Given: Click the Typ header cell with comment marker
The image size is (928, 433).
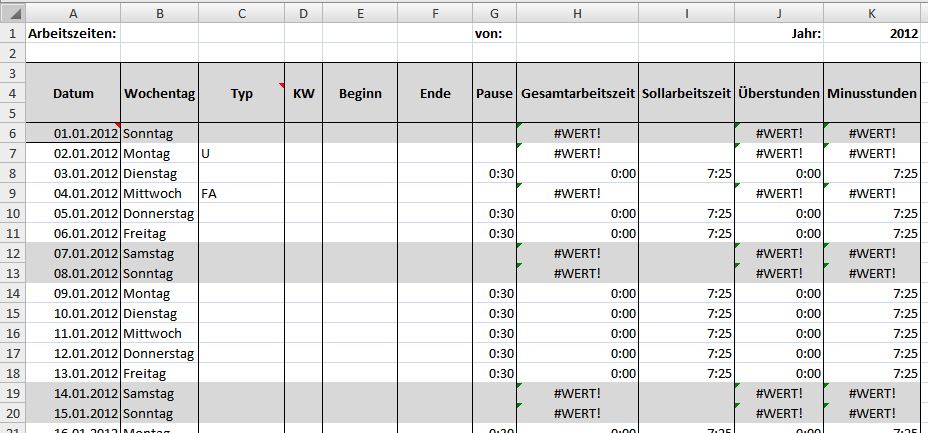Looking at the screenshot, I should (x=241, y=93).
